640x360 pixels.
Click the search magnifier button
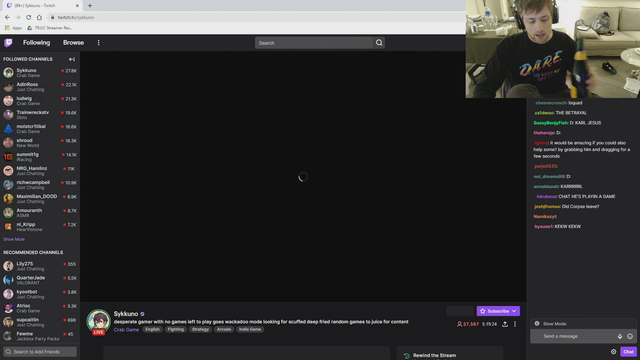[x=379, y=43]
